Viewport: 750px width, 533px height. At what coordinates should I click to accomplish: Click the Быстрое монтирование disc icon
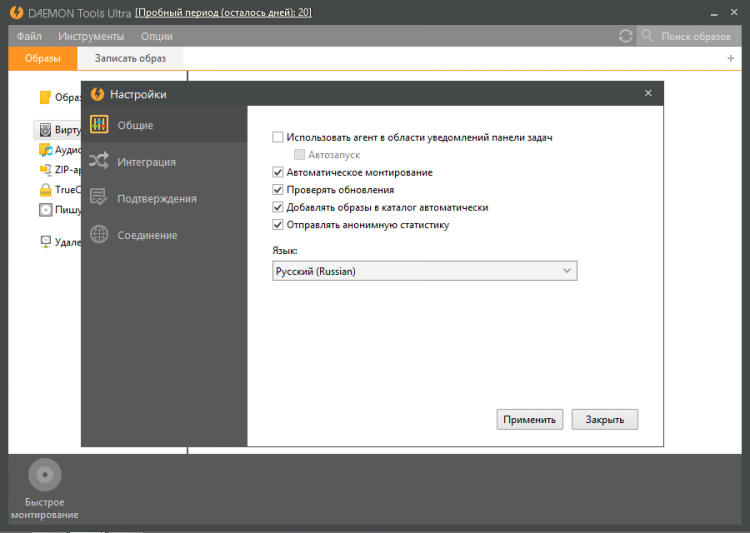45,475
